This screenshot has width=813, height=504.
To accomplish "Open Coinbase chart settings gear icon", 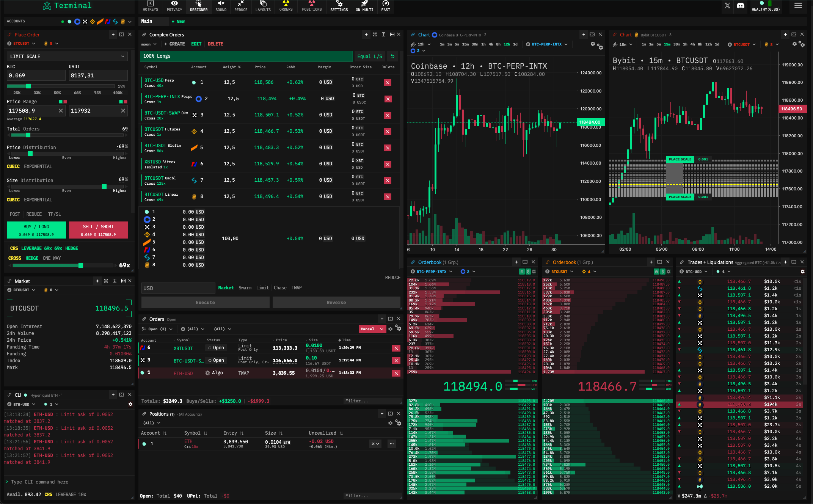I will 593,44.
